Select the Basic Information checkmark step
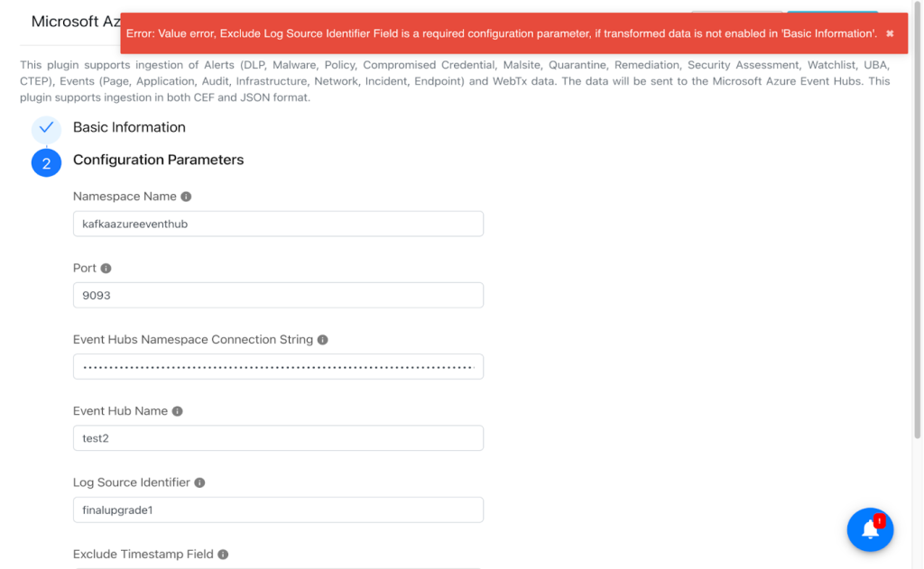Image resolution: width=924 pixels, height=569 pixels. point(47,129)
